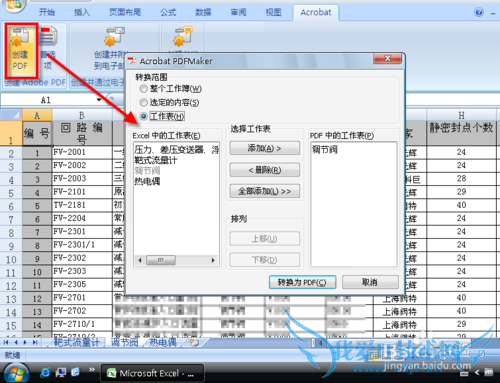Click the select-all corner of the sheet

pyautogui.click(x=11, y=115)
